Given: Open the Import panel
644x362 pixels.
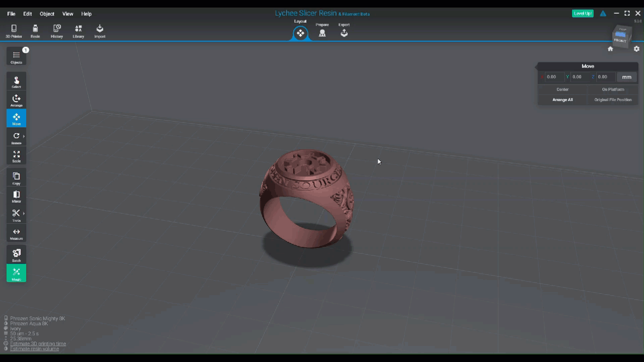Looking at the screenshot, I should click(100, 30).
